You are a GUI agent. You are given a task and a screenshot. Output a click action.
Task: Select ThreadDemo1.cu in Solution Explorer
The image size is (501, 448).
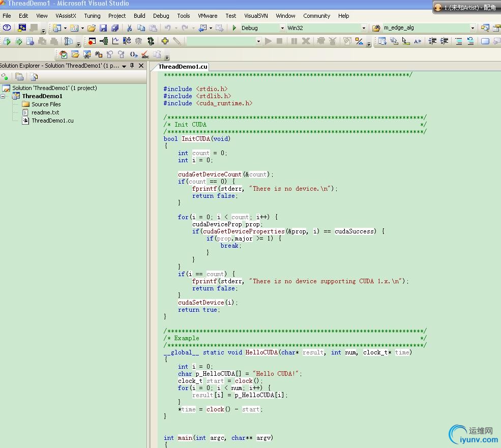(52, 121)
